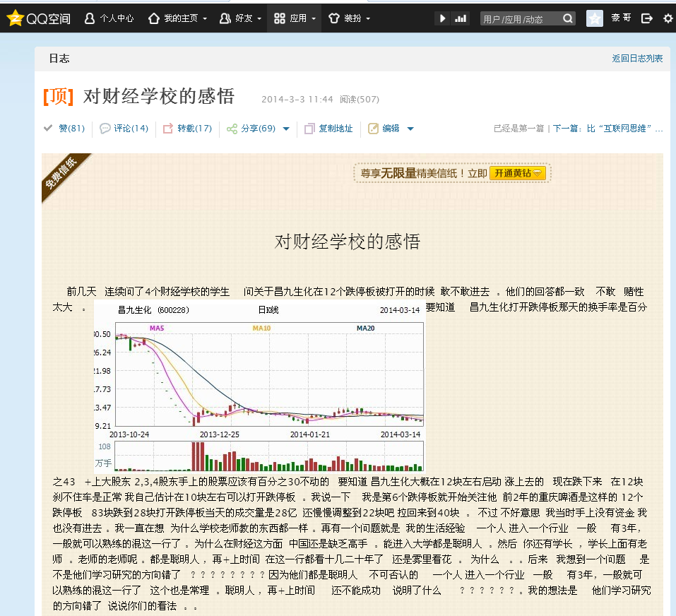Click the signal bars icon beside play

pyautogui.click(x=460, y=17)
